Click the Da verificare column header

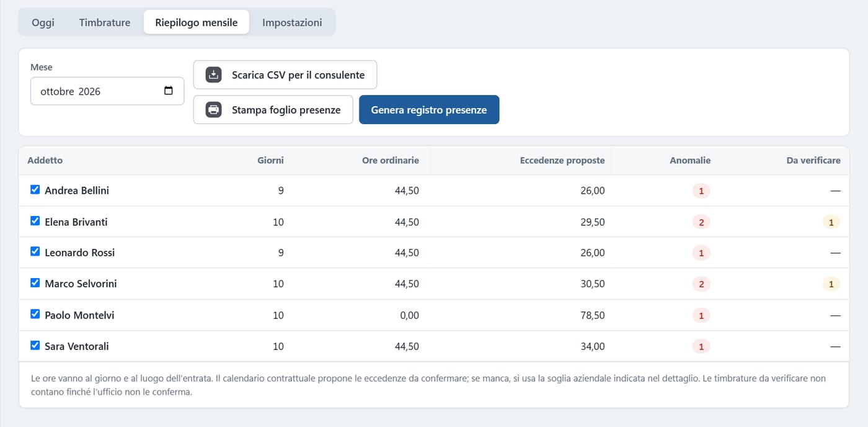pos(813,160)
